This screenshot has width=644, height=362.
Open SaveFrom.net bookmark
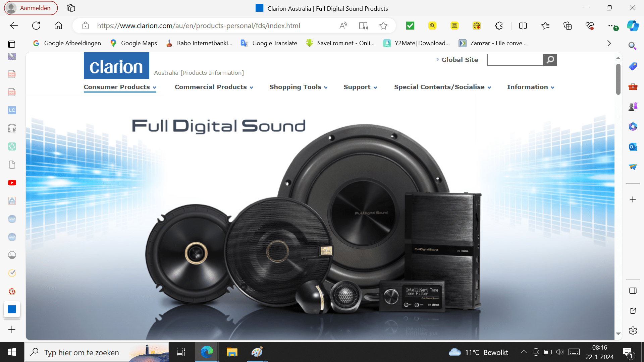point(340,43)
